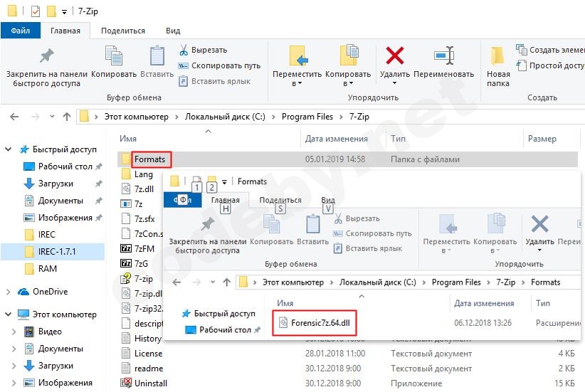Switch to Поделиться tab in 7-Zip window
Viewport: 585px width, 392px height.
[123, 31]
